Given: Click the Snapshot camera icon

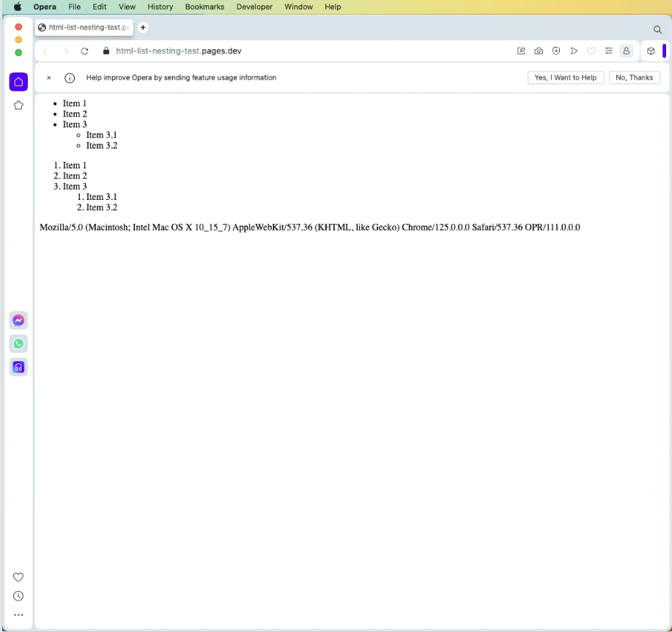Looking at the screenshot, I should [539, 51].
